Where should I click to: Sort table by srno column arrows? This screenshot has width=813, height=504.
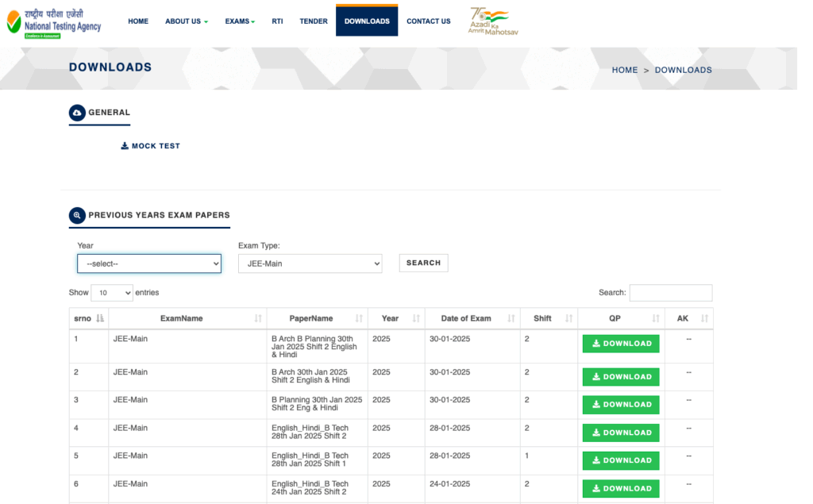coord(99,318)
